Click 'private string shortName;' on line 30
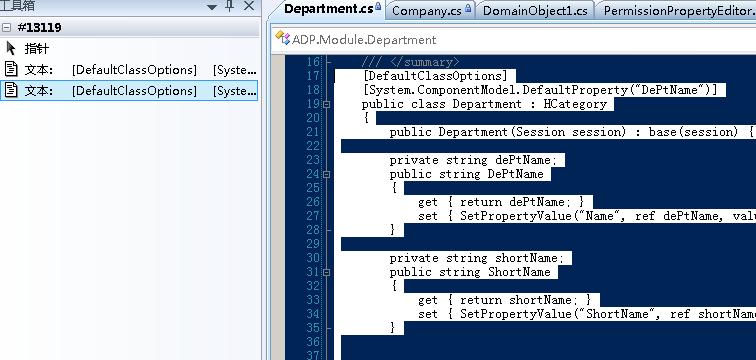 [477, 258]
